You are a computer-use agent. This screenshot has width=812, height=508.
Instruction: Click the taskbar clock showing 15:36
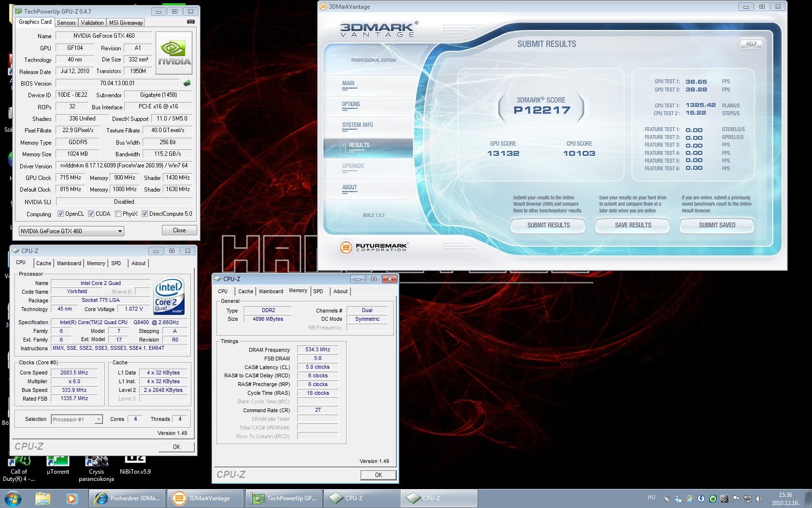tap(785, 499)
